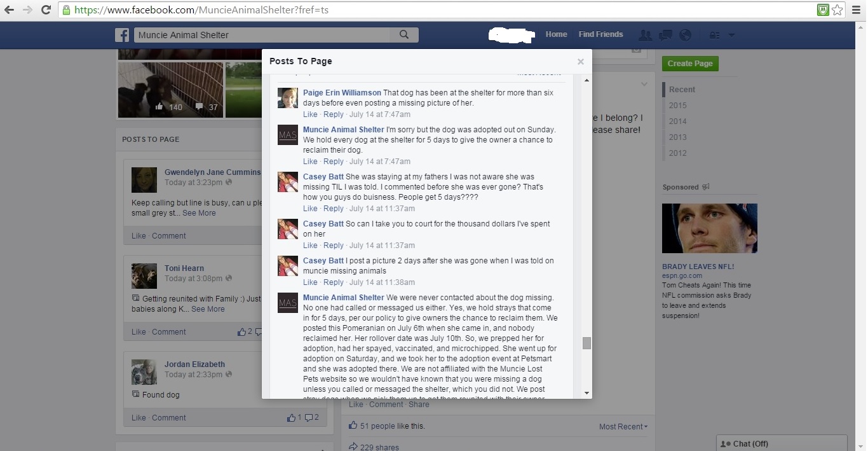Expand Gwendelyn's post with See More
Screen dimensions: 868x451
199,213
